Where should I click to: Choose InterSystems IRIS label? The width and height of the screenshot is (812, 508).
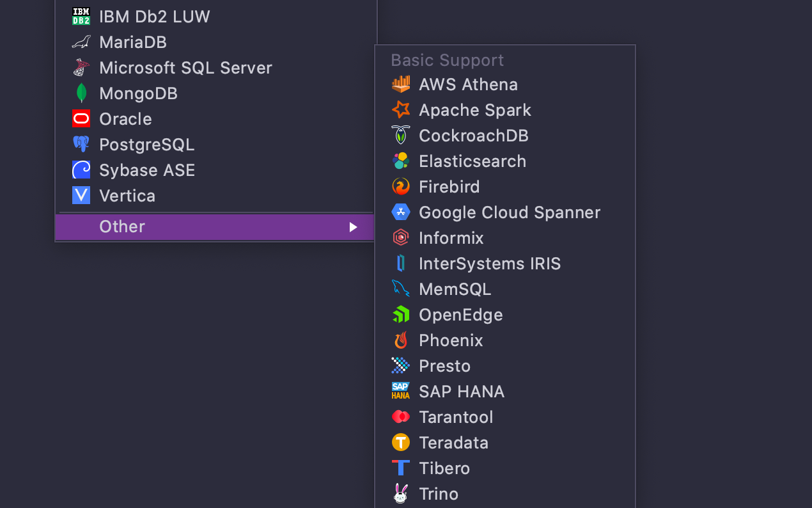pos(490,264)
